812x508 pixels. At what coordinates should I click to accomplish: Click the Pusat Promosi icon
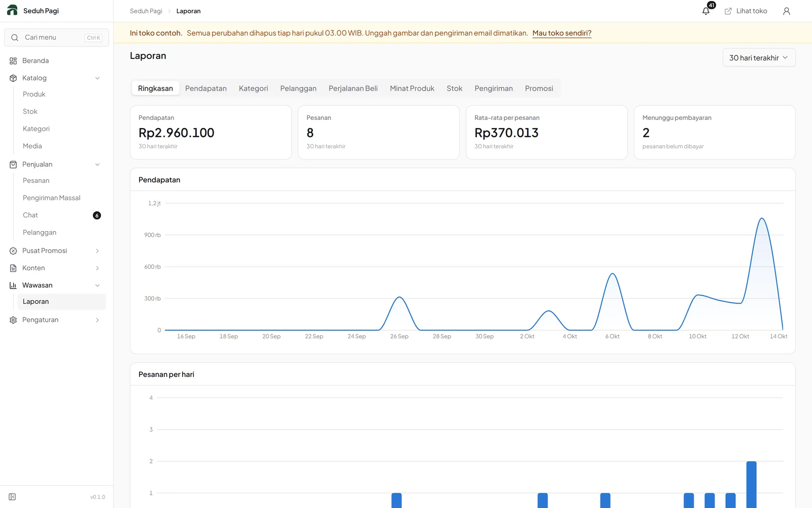(13, 251)
